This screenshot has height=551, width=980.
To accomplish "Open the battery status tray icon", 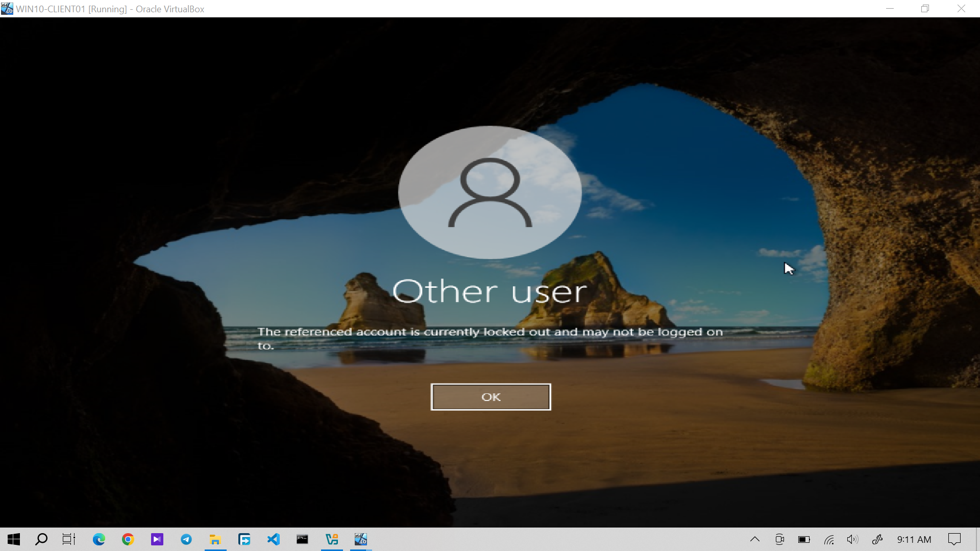I will (804, 539).
